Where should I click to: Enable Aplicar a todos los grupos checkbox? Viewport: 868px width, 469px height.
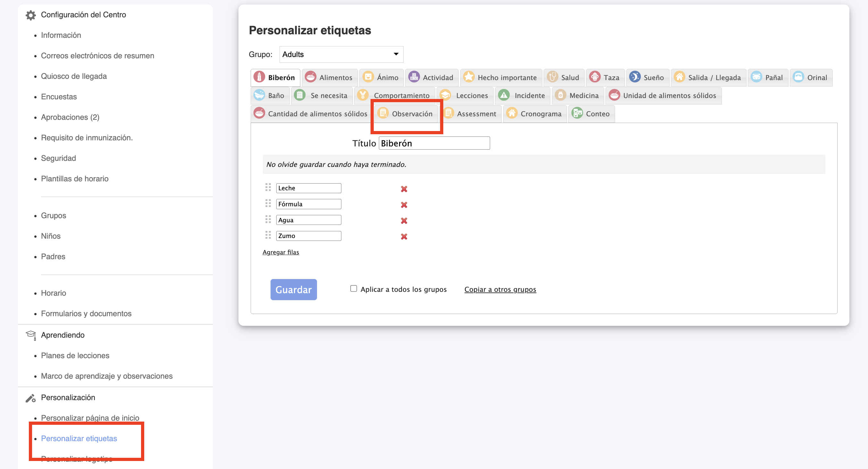point(353,289)
